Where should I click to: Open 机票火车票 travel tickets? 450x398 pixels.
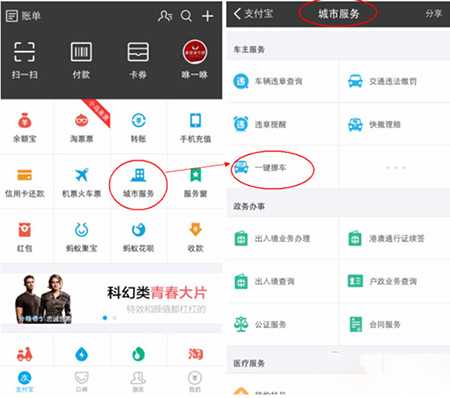tap(81, 183)
